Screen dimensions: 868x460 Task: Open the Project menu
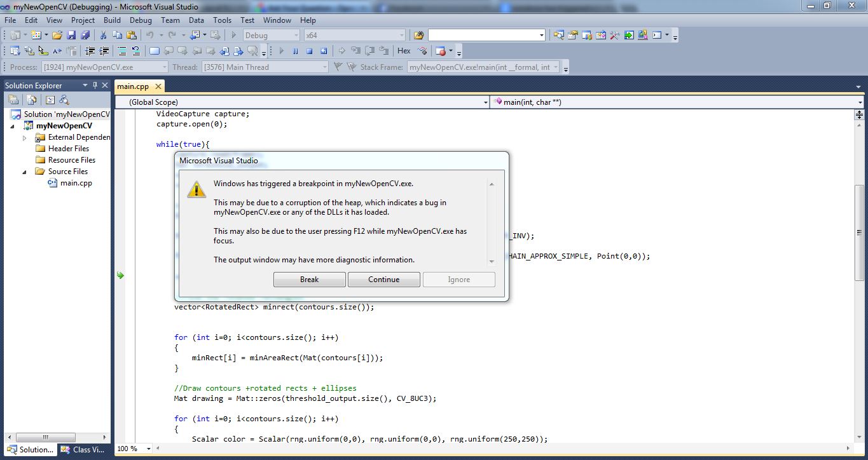click(x=83, y=20)
